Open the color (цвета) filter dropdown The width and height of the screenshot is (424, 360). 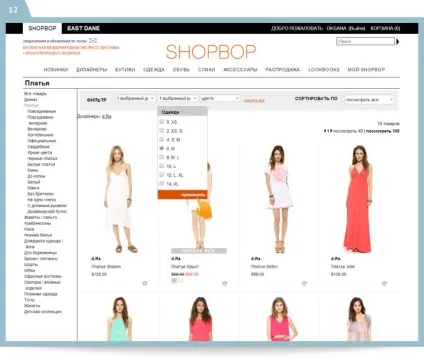pyautogui.click(x=220, y=98)
